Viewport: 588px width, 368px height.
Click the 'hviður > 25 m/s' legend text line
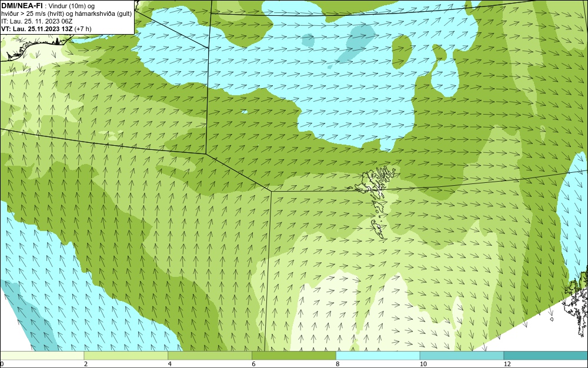coord(66,14)
